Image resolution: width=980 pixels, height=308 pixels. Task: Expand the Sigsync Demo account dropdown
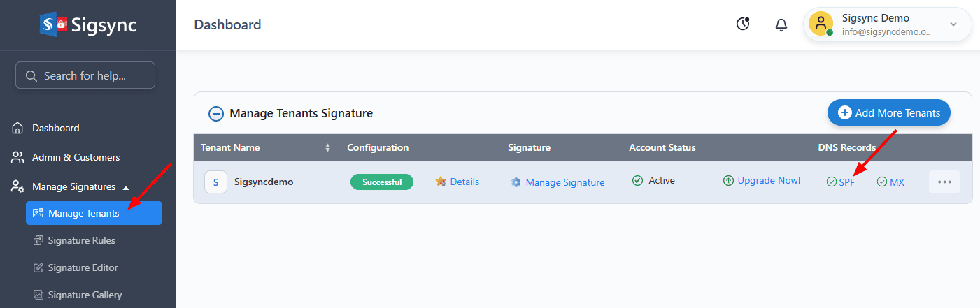tap(953, 24)
